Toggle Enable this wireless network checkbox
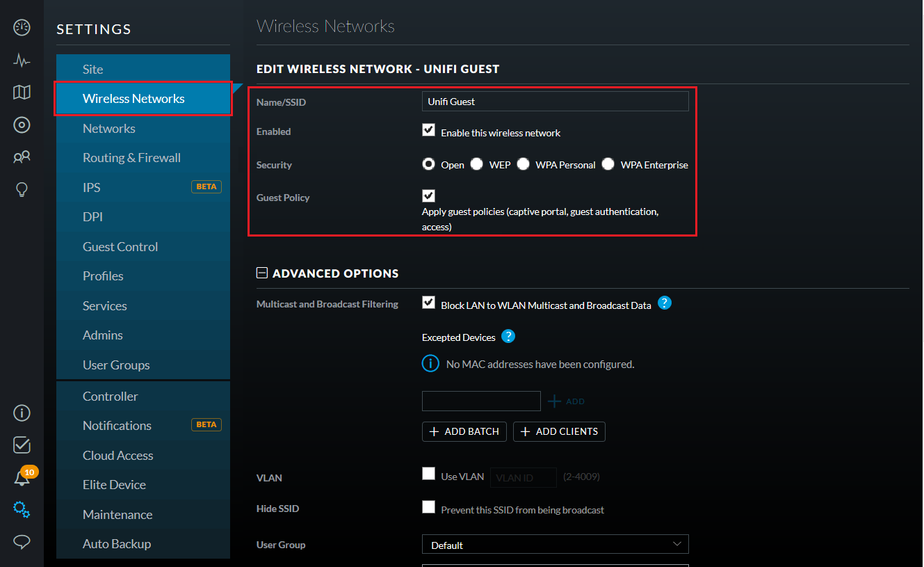 click(428, 130)
